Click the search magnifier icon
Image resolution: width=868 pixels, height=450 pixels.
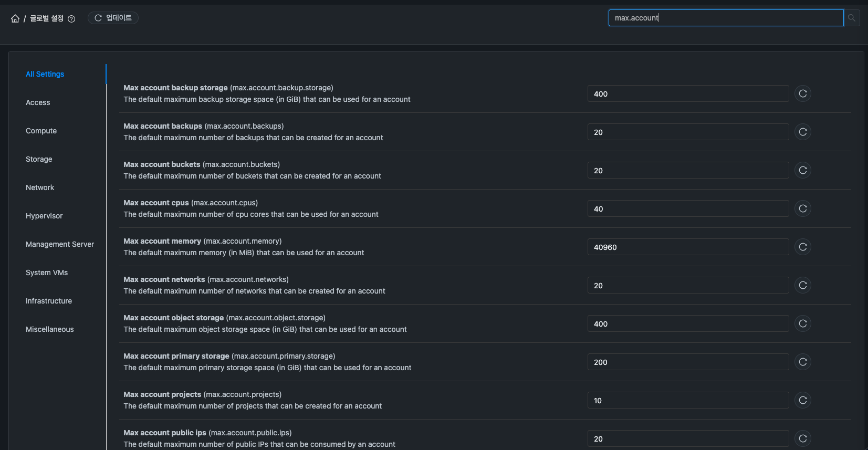pyautogui.click(x=852, y=18)
